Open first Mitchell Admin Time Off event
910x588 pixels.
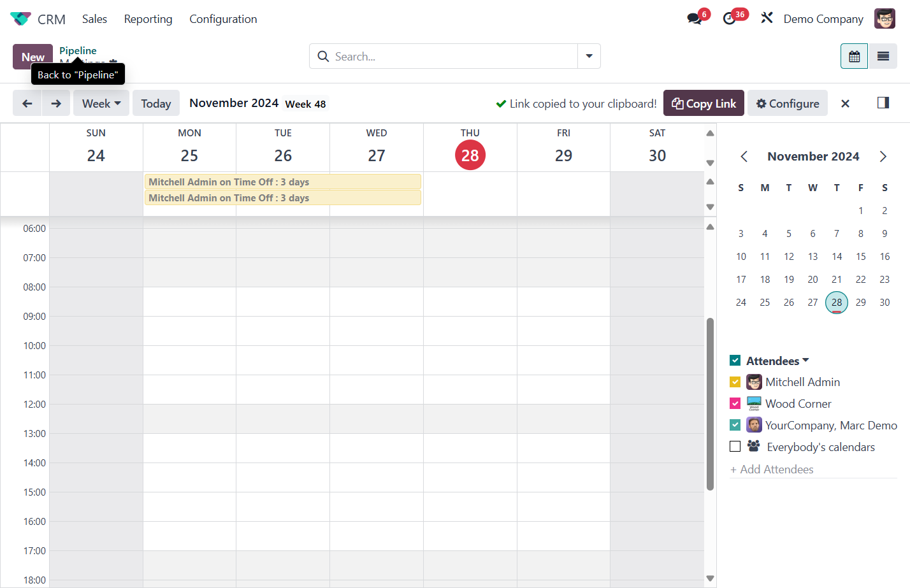[x=283, y=182]
